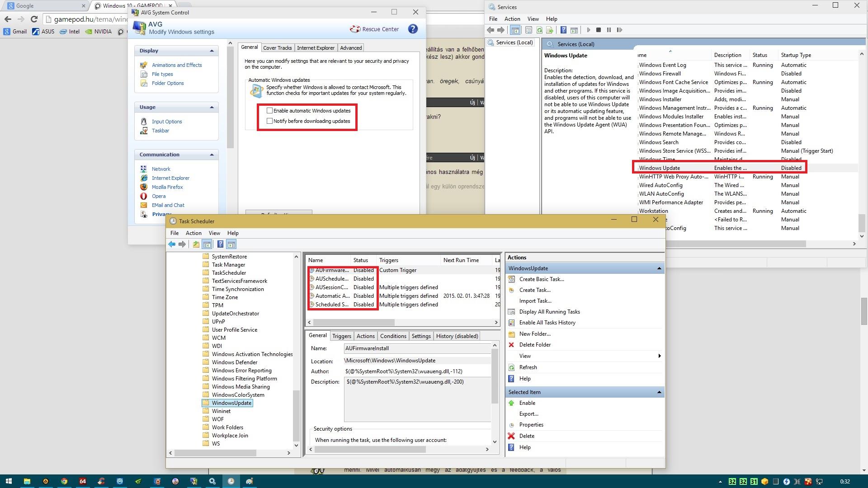Open task Triggers tab

click(x=341, y=336)
